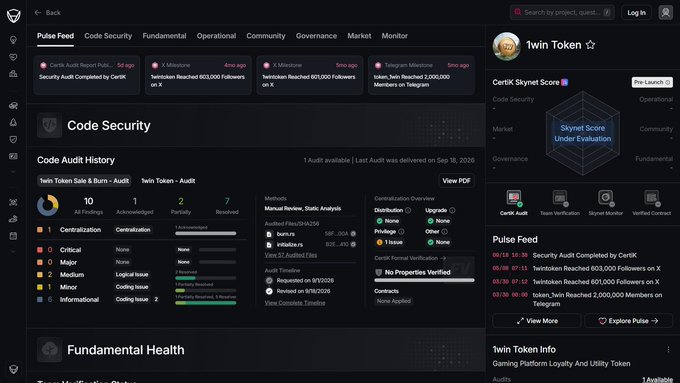
Task: Click the No Properties Verified label
Action: tap(417, 272)
